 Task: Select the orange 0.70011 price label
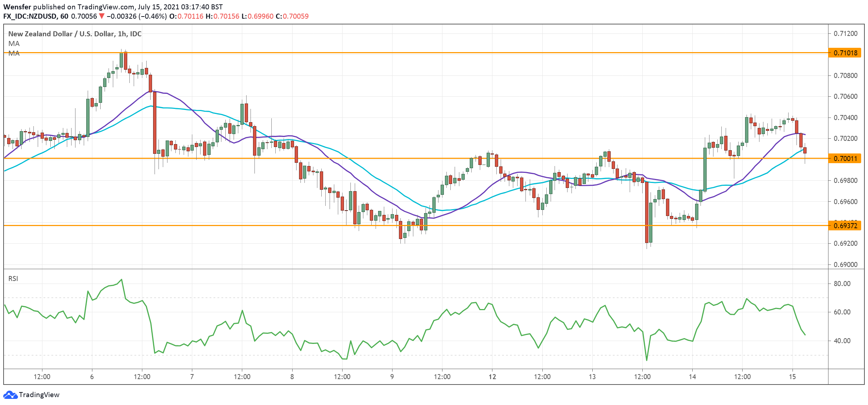(x=845, y=158)
